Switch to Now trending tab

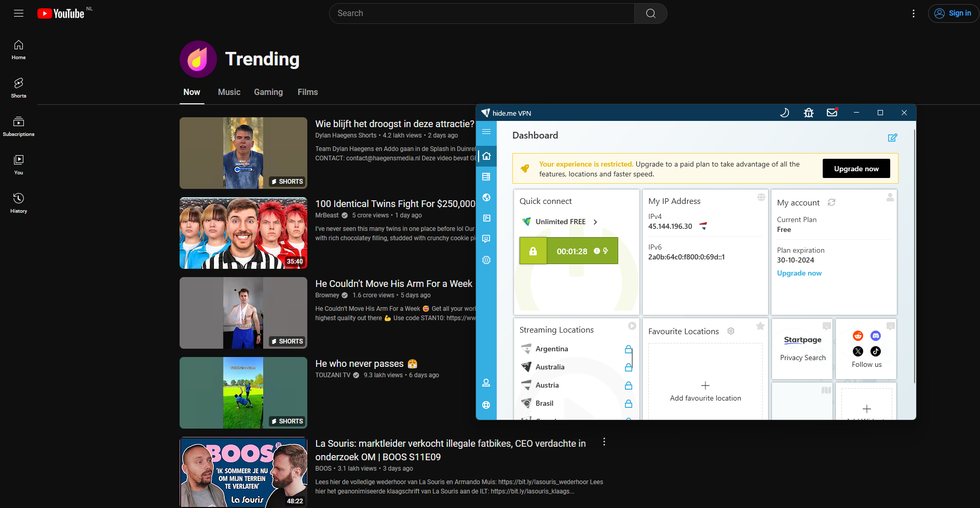[192, 92]
